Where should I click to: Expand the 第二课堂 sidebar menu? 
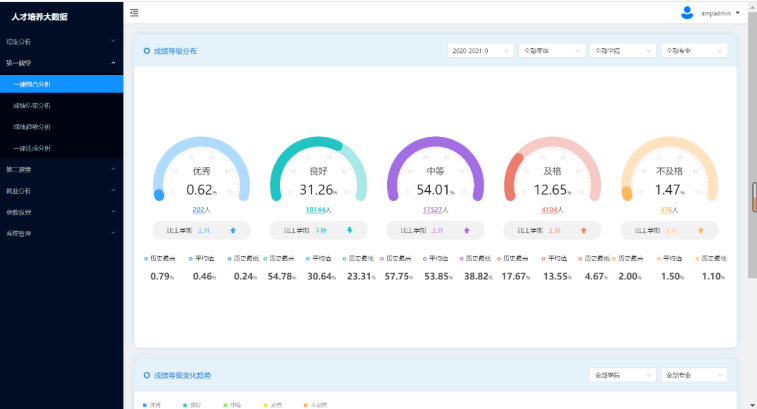click(x=61, y=169)
